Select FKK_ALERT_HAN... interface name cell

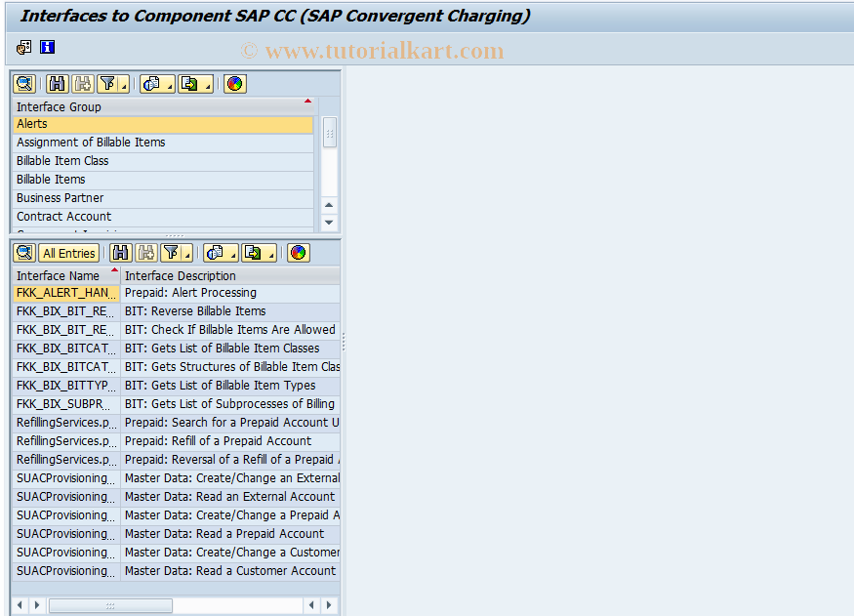tap(66, 293)
